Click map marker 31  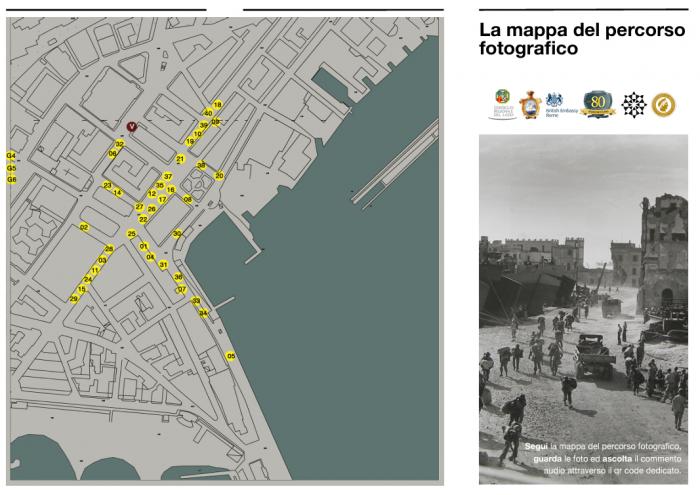click(x=163, y=265)
